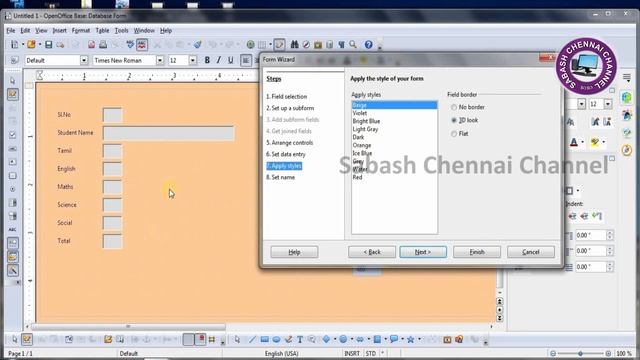
Task: Click the Stars shapes icon
Action: (x=410, y=339)
